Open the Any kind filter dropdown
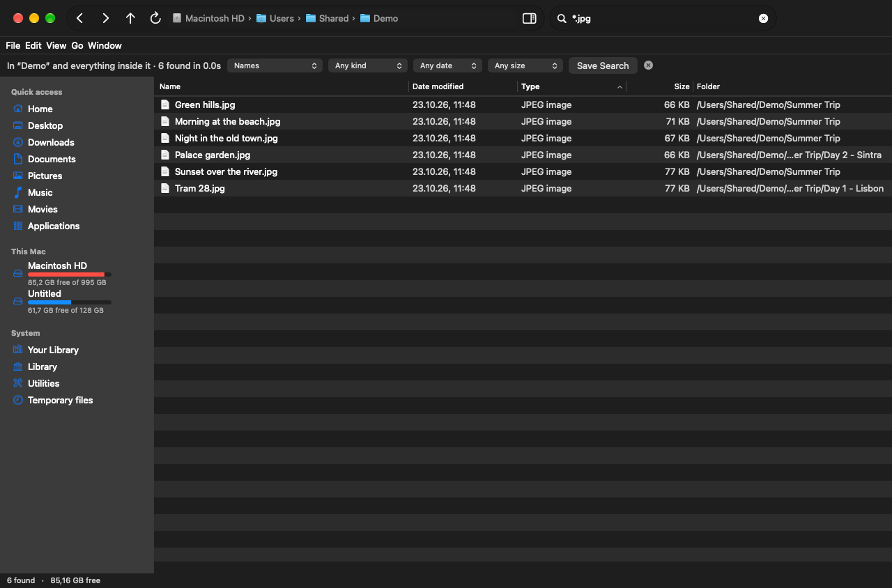The image size is (892, 588). [368, 65]
